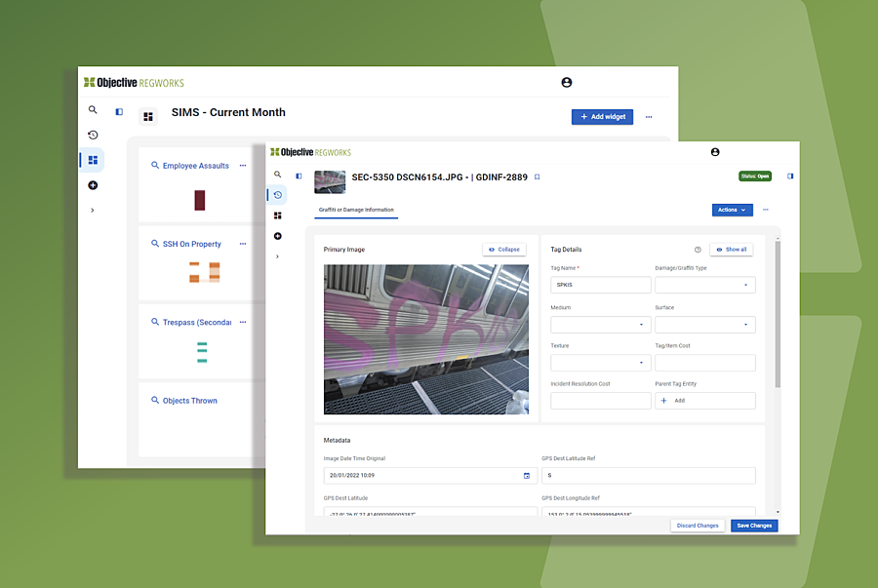
Task: Open calendar picker for Image Date Time
Action: (x=527, y=476)
